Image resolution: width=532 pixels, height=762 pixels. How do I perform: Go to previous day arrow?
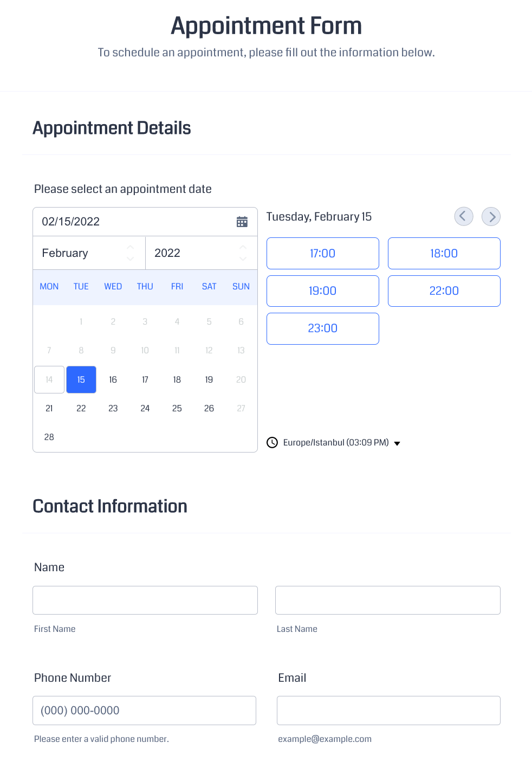click(463, 216)
